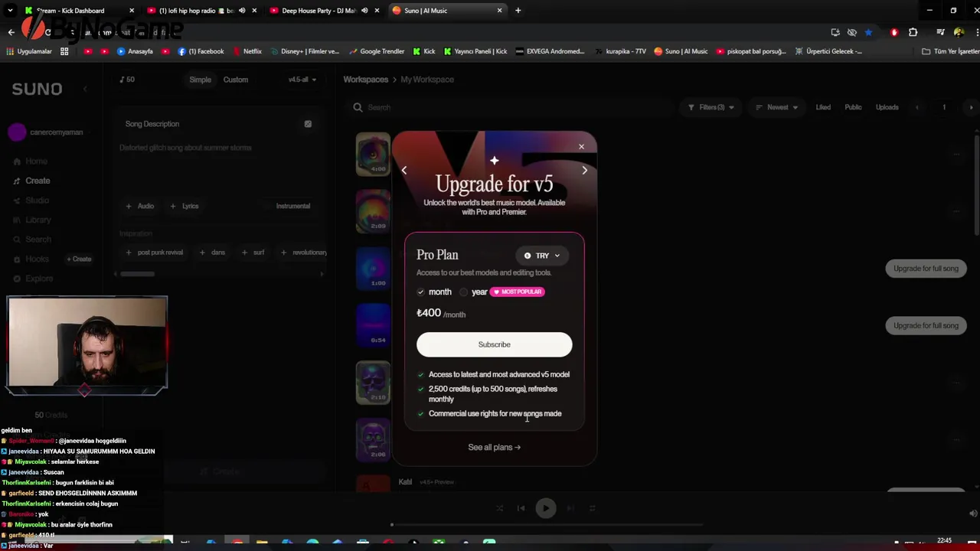Collapse the Suno sidebar arrow
980x551 pixels.
coord(85,89)
